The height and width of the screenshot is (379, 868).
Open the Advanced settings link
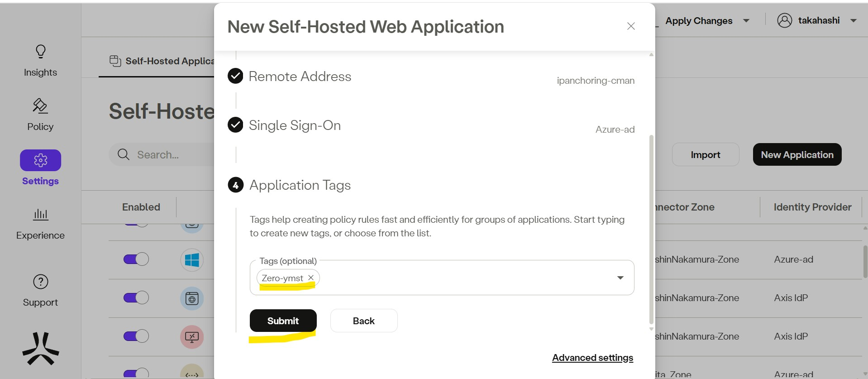[x=592, y=358]
